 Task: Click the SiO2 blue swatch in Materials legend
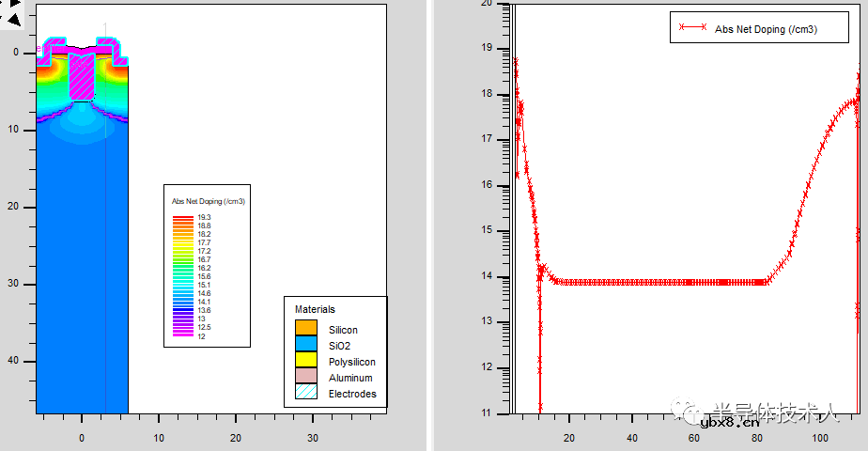click(306, 345)
